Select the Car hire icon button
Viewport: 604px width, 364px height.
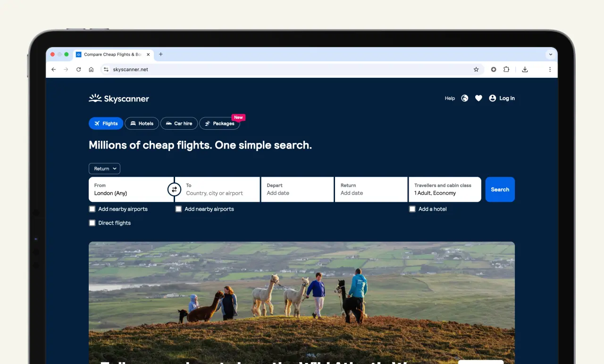[x=168, y=123]
